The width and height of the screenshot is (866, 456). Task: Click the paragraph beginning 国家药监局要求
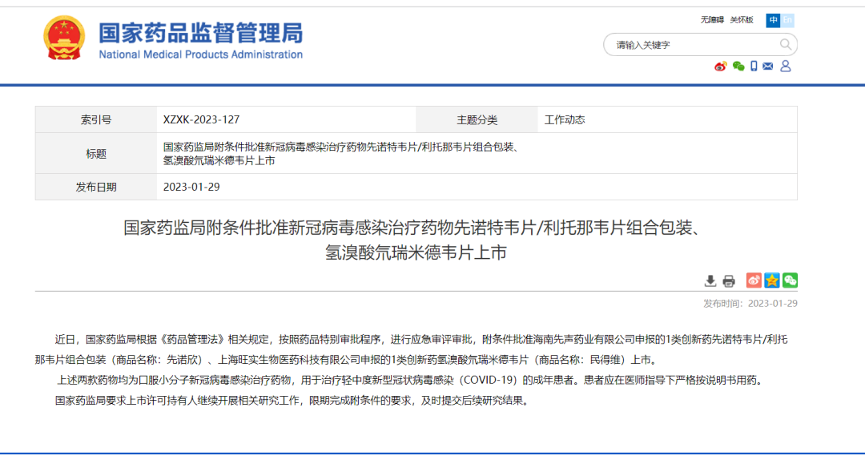tap(293, 401)
